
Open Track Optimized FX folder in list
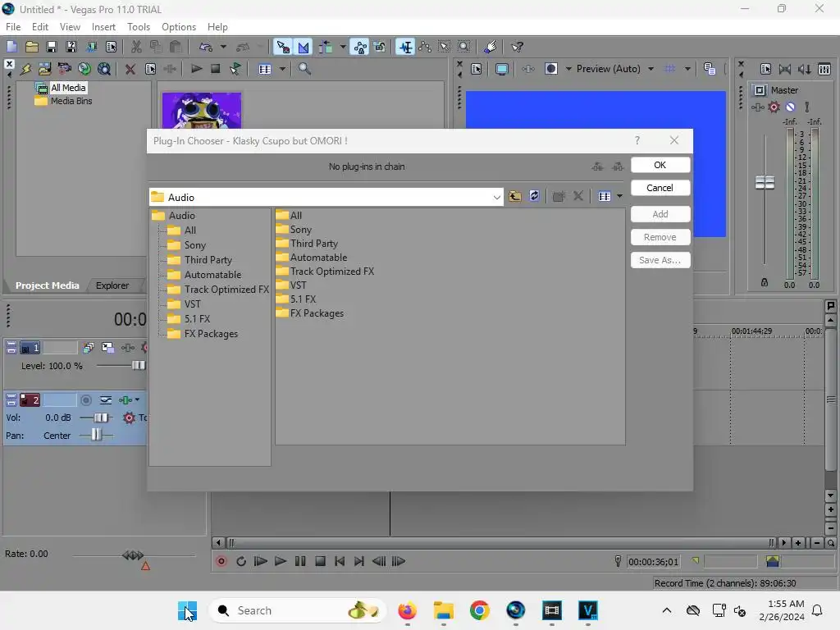(x=331, y=272)
